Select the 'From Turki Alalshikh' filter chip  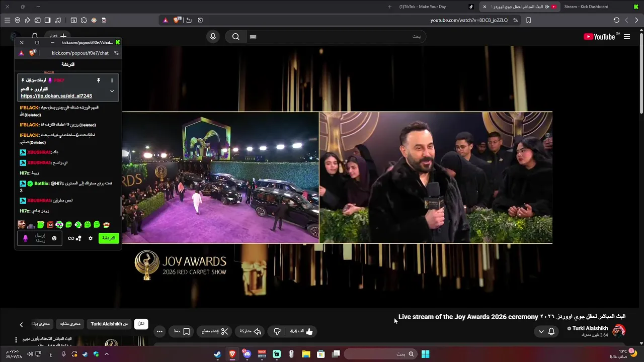coord(109,324)
